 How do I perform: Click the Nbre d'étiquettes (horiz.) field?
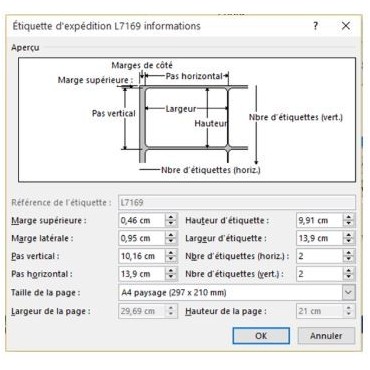click(320, 256)
